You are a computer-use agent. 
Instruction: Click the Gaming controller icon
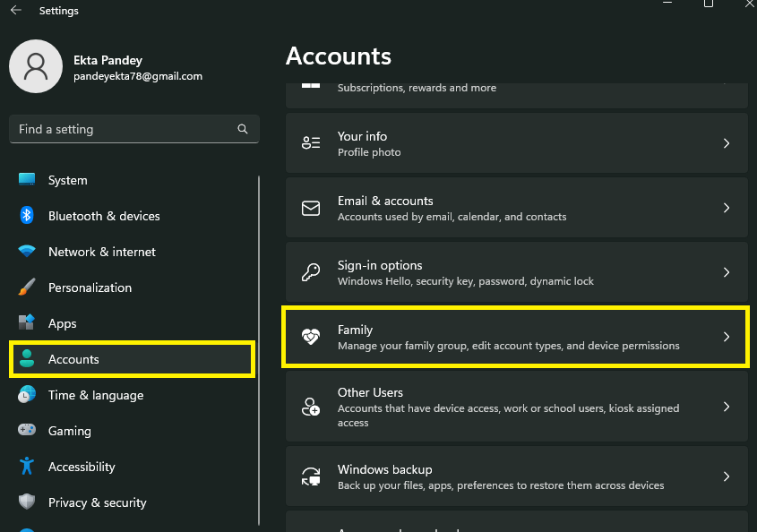[x=27, y=431]
